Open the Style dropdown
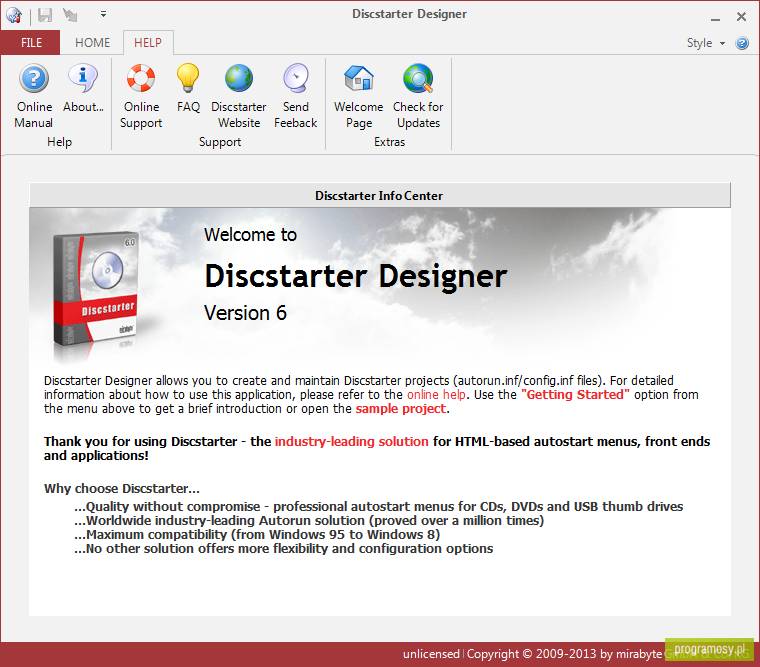 tap(705, 43)
